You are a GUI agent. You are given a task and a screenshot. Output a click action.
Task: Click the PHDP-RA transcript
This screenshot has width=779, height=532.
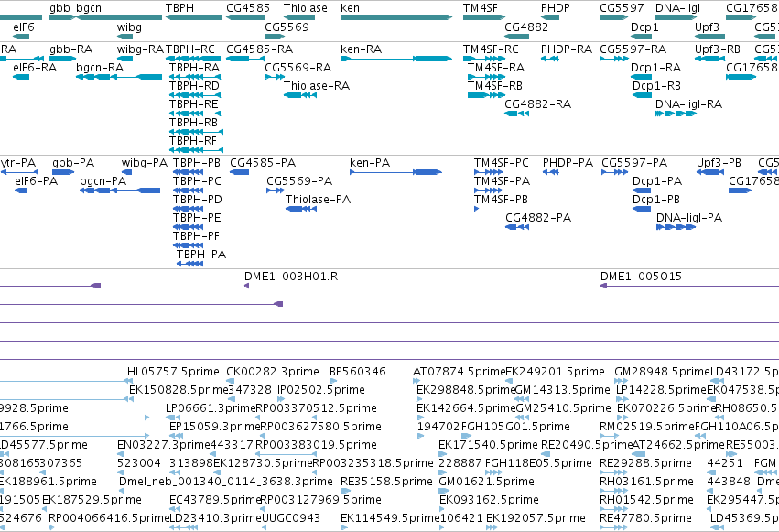[x=550, y=59]
